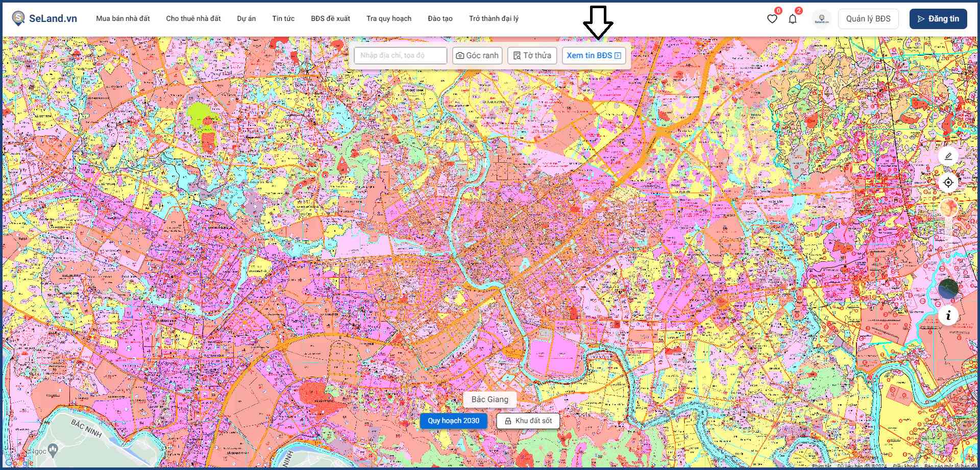
Task: Click the Đăng tin button
Action: click(x=938, y=19)
